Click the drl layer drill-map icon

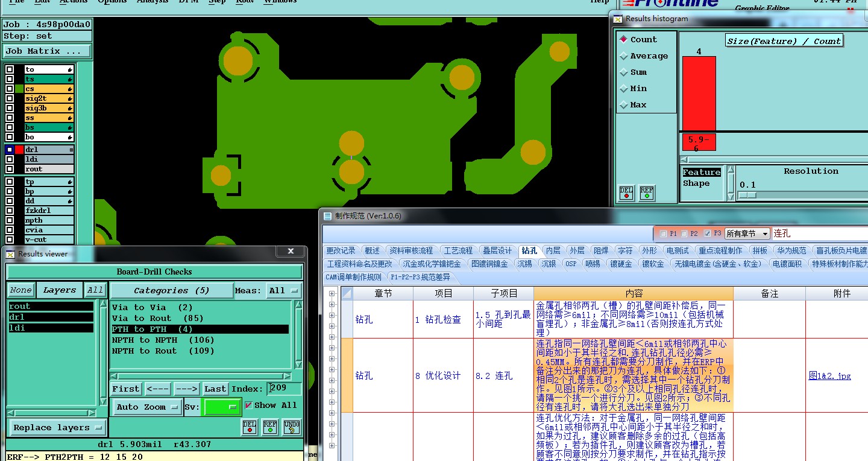[x=71, y=150]
